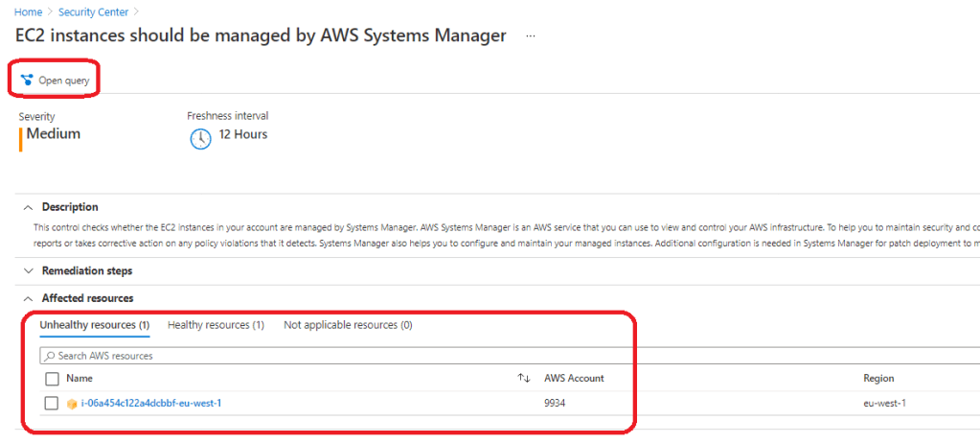Select the Unhealthy resources tab
Viewport: 980px width, 443px height.
click(94, 326)
